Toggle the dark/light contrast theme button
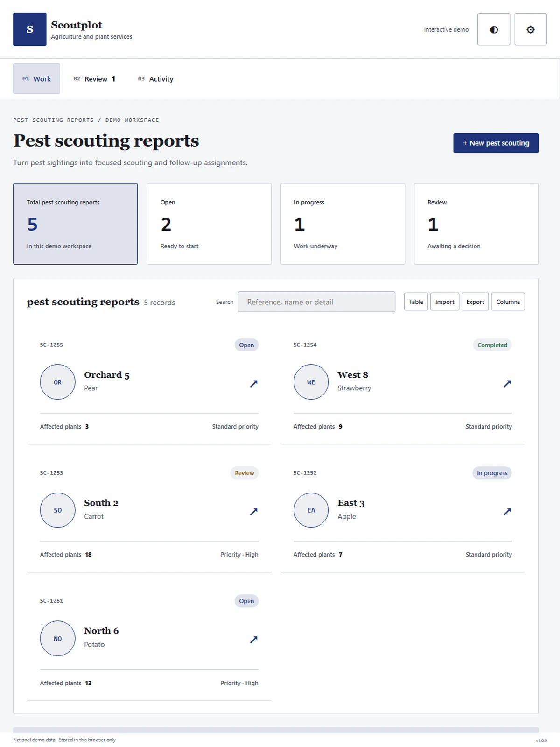Screen dimensions: 560x747 494,29
